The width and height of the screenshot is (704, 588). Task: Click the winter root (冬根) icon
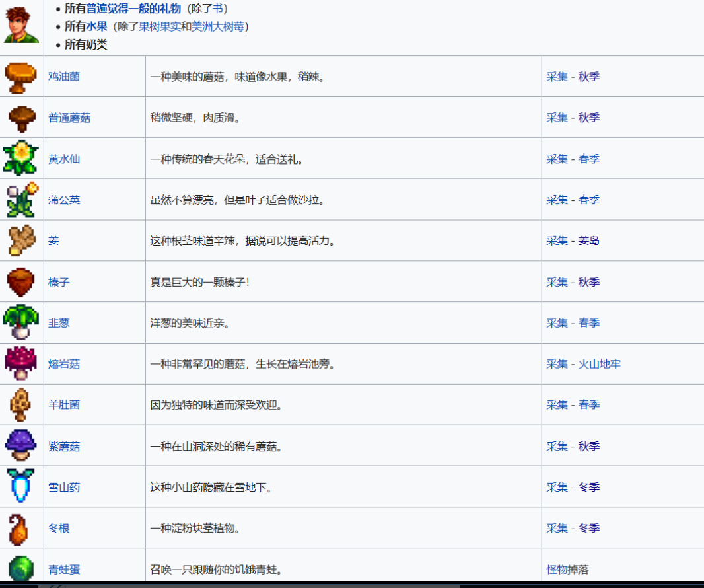point(18,529)
